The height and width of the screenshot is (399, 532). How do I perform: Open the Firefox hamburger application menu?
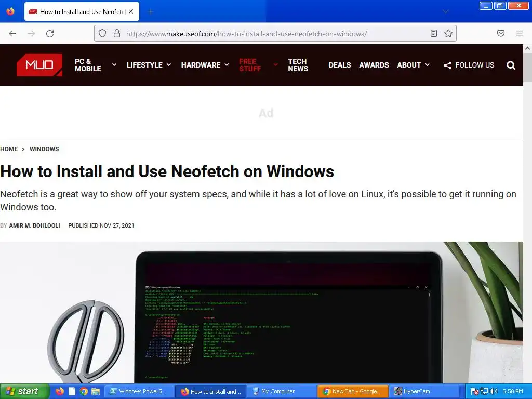coord(520,33)
